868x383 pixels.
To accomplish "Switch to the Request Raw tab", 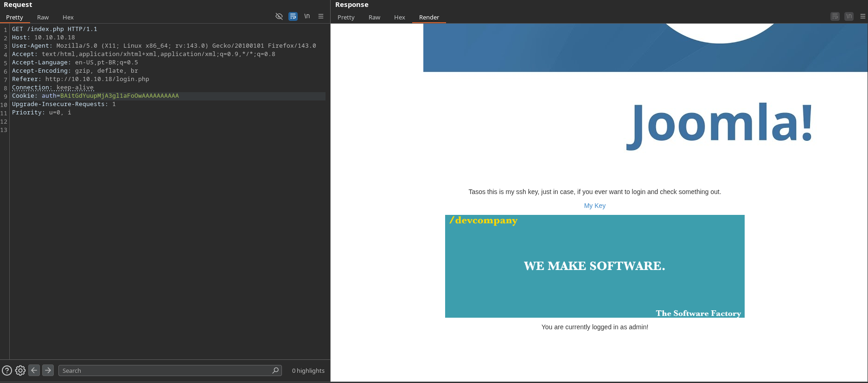I will click(x=43, y=17).
